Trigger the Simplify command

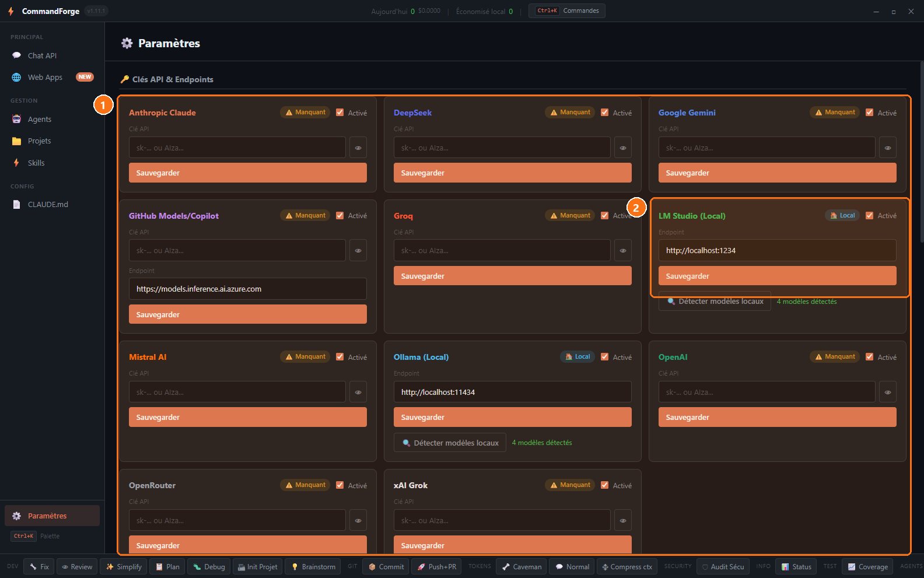124,567
